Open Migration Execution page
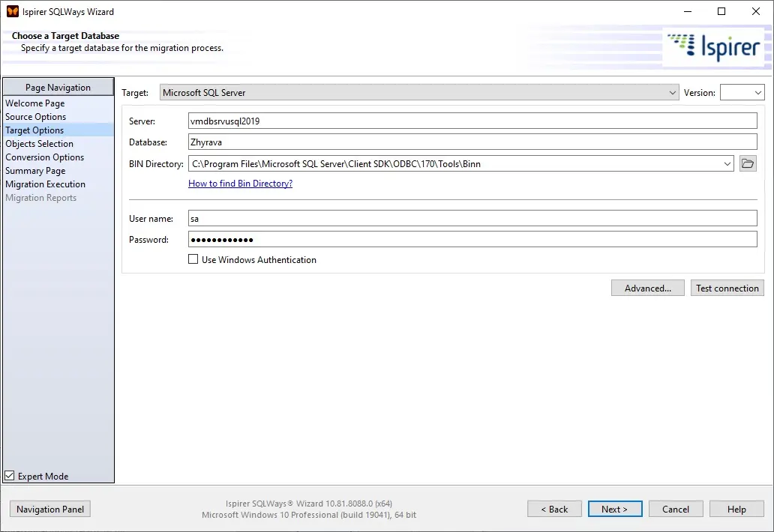Image resolution: width=774 pixels, height=532 pixels. (46, 184)
